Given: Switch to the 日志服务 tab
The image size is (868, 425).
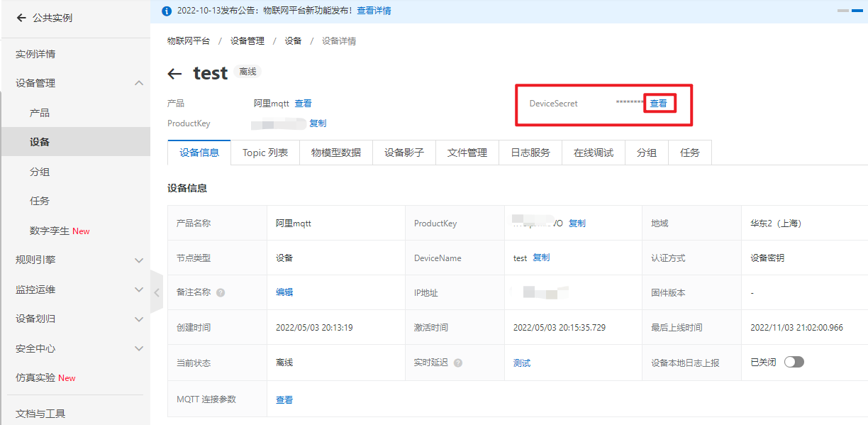Looking at the screenshot, I should pyautogui.click(x=530, y=153).
